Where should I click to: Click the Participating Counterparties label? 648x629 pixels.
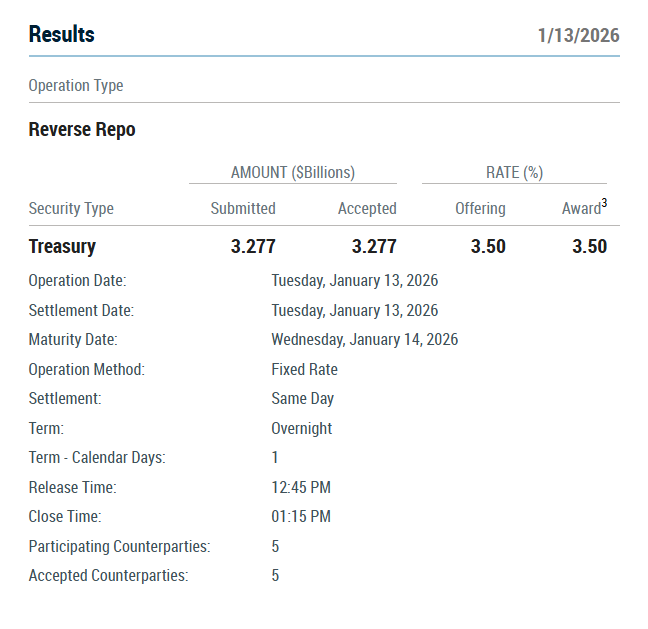(119, 547)
